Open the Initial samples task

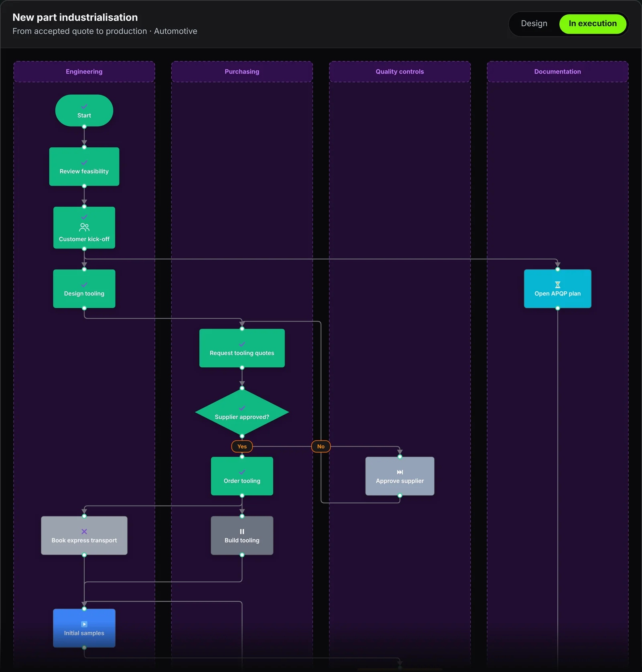pyautogui.click(x=84, y=628)
